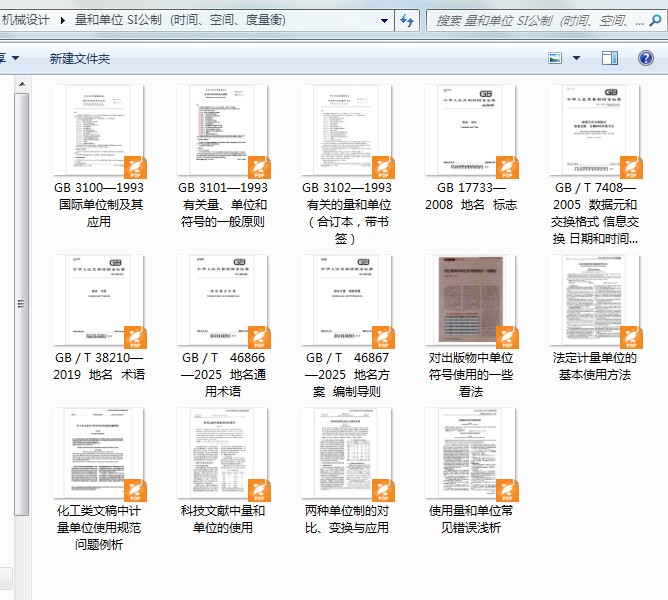Click the 新建文件夹 button

80,58
